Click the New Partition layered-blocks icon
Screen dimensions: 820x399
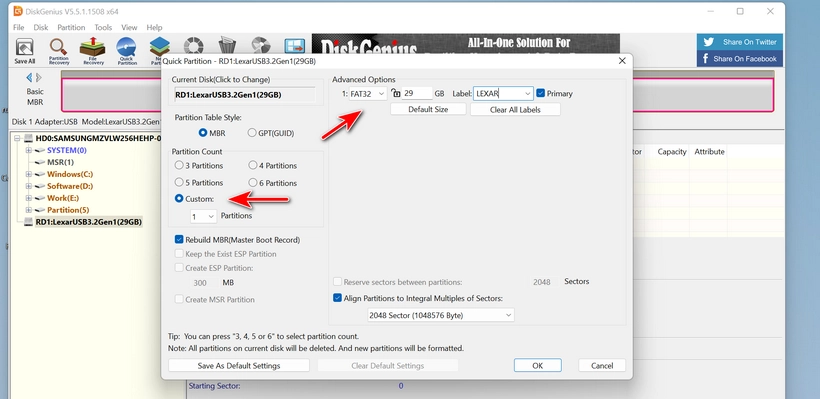point(160,47)
